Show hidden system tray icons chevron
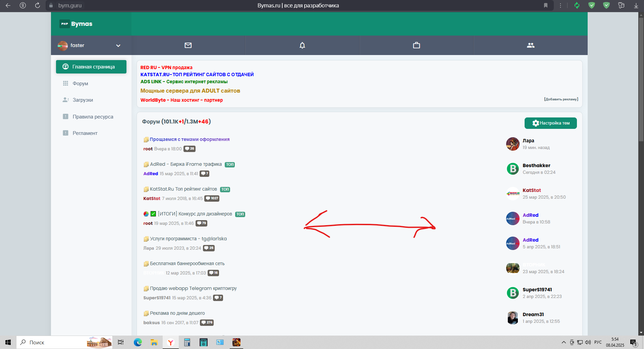 (x=563, y=342)
